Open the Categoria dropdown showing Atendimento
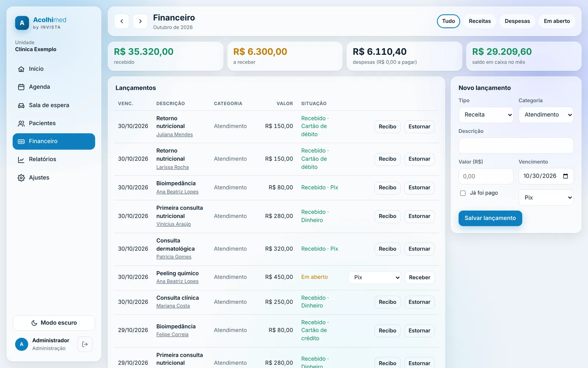This screenshot has width=588, height=368. (546, 115)
